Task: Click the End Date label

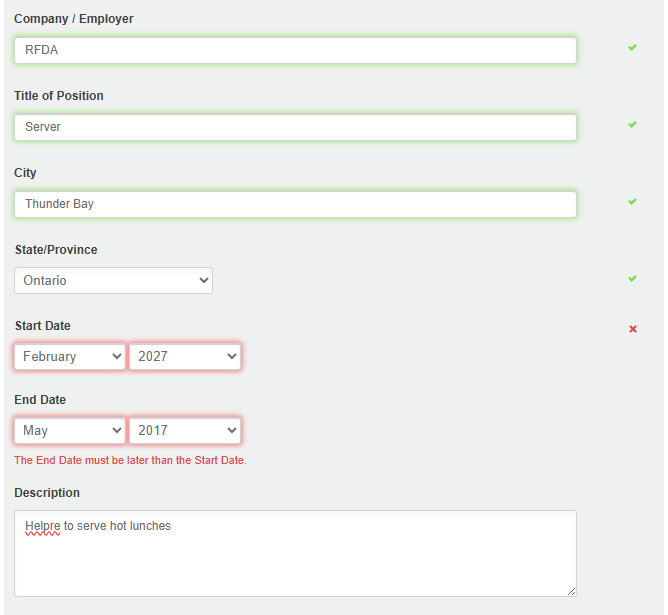Action: point(40,400)
